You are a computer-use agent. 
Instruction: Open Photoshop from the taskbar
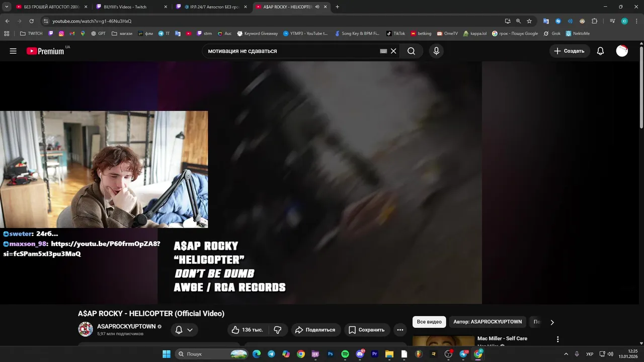click(331, 354)
